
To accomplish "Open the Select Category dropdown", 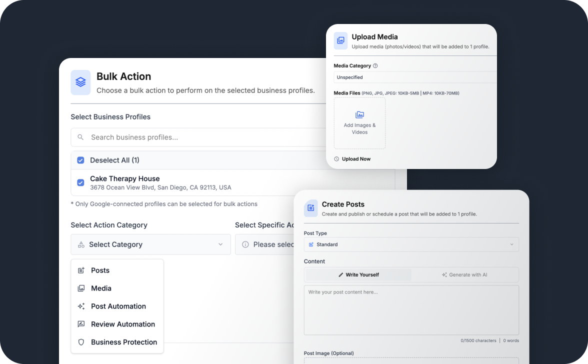I will pyautogui.click(x=151, y=244).
